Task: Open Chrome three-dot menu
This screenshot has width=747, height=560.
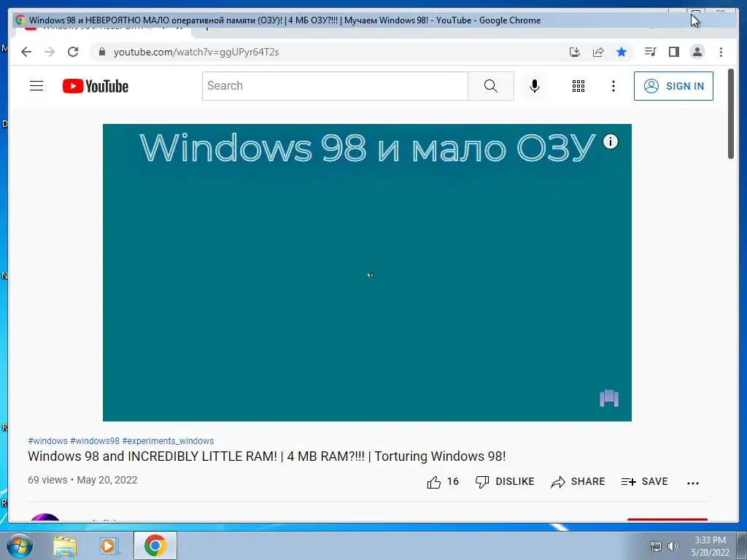Action: [721, 52]
